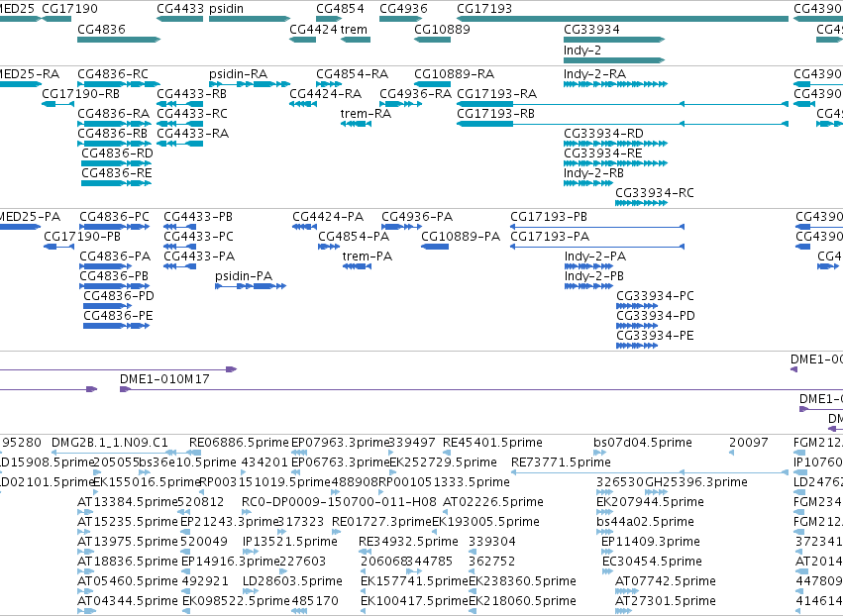The height and width of the screenshot is (616, 843).
Task: Click the CG4854-RA transcript
Action: 329,84
